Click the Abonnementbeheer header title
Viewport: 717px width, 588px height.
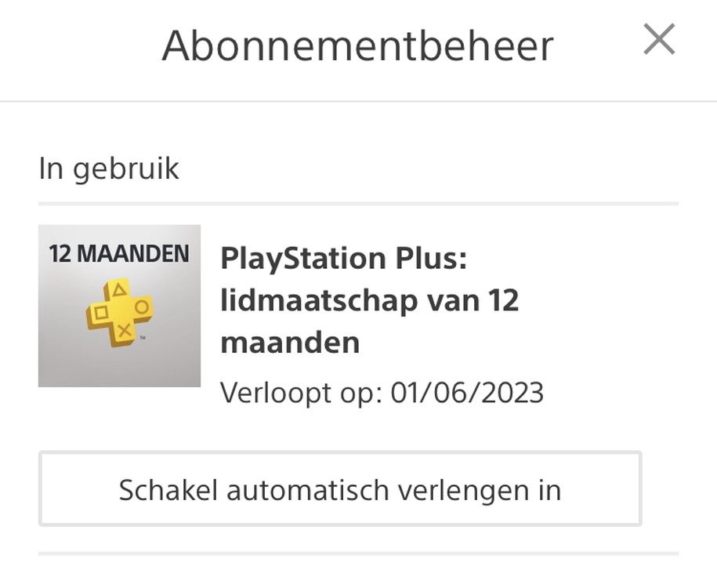coord(357,45)
